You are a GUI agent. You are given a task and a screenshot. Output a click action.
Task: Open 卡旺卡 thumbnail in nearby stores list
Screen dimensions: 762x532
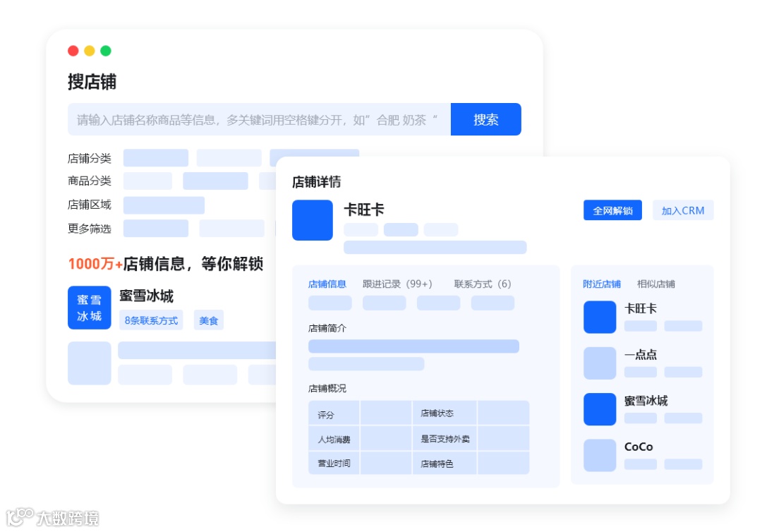(600, 317)
